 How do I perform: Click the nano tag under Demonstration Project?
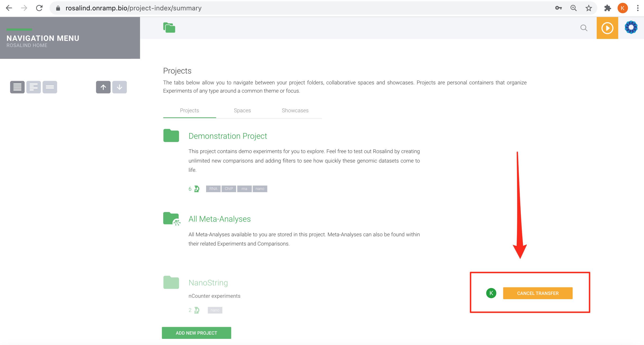point(260,189)
